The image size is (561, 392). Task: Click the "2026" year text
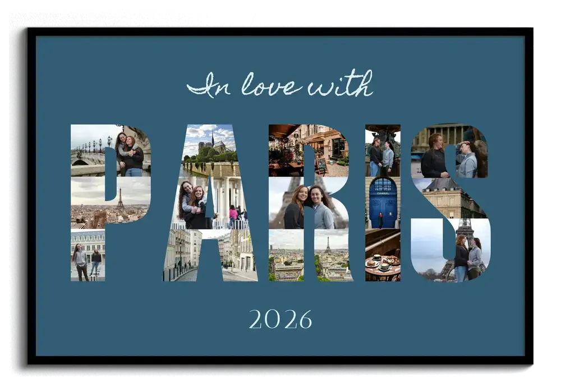[280, 320]
